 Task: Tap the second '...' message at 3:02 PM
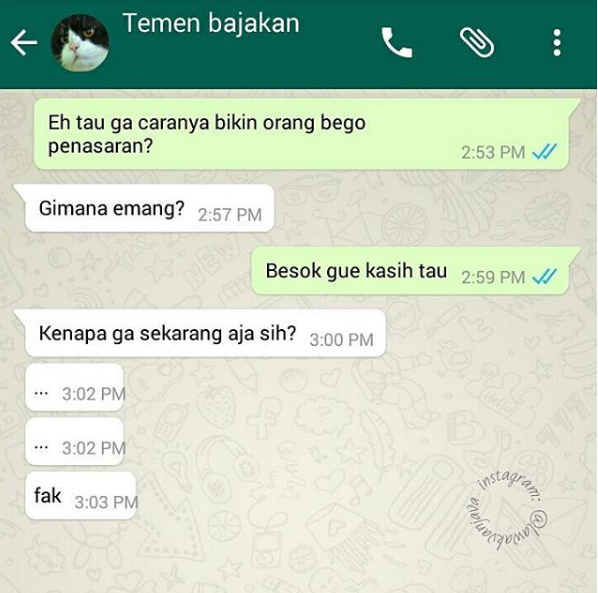[74, 442]
